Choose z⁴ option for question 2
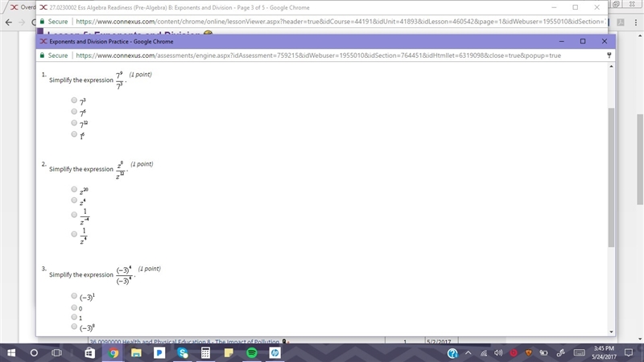The image size is (644, 362). [x=74, y=200]
